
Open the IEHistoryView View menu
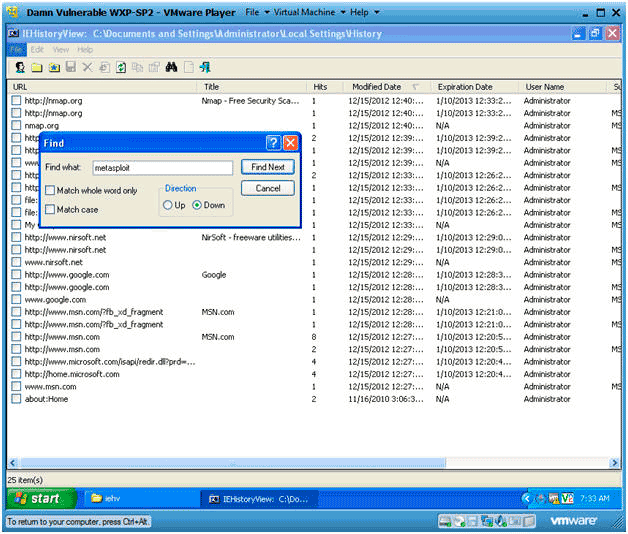point(61,50)
